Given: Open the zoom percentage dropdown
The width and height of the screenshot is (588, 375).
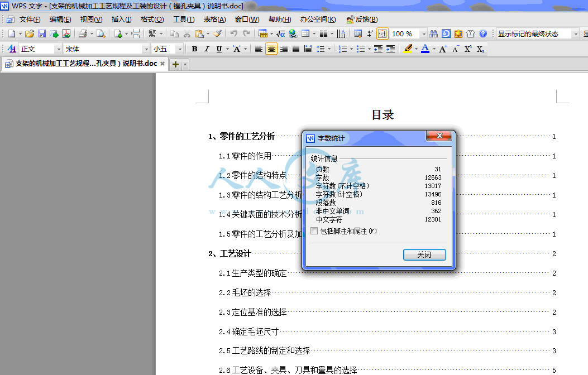Looking at the screenshot, I should tap(424, 33).
